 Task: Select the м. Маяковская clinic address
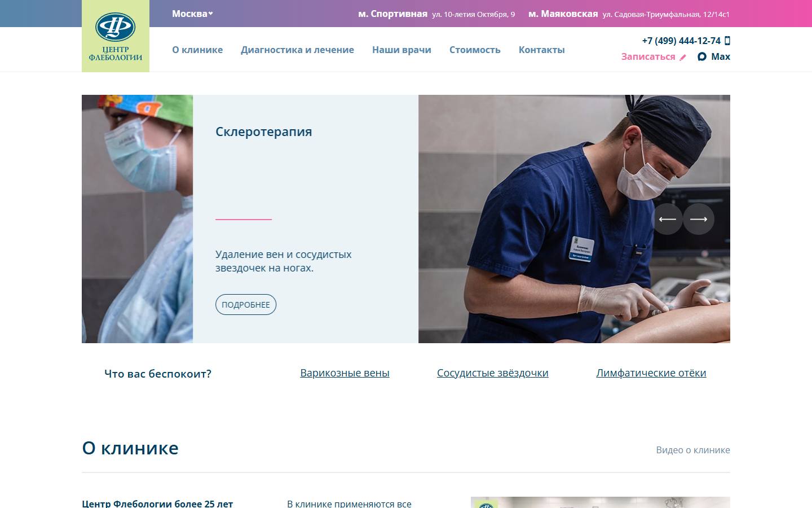[629, 14]
